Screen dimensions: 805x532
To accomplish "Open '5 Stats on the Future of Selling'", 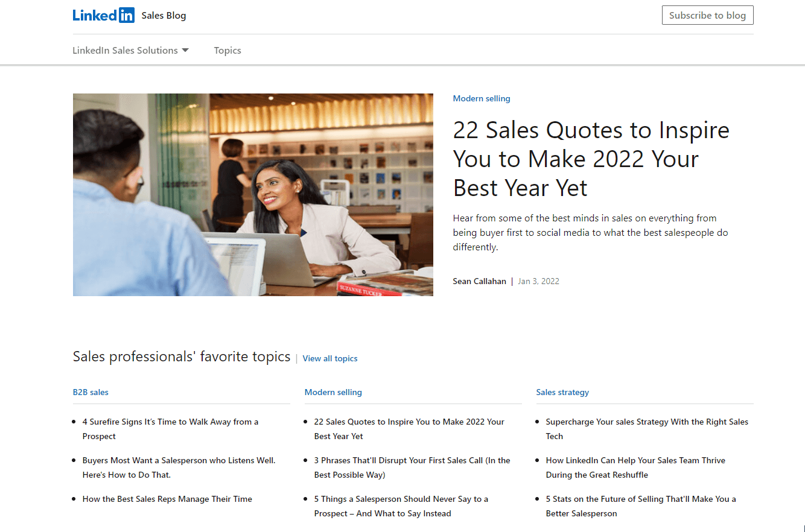I will pyautogui.click(x=640, y=506).
